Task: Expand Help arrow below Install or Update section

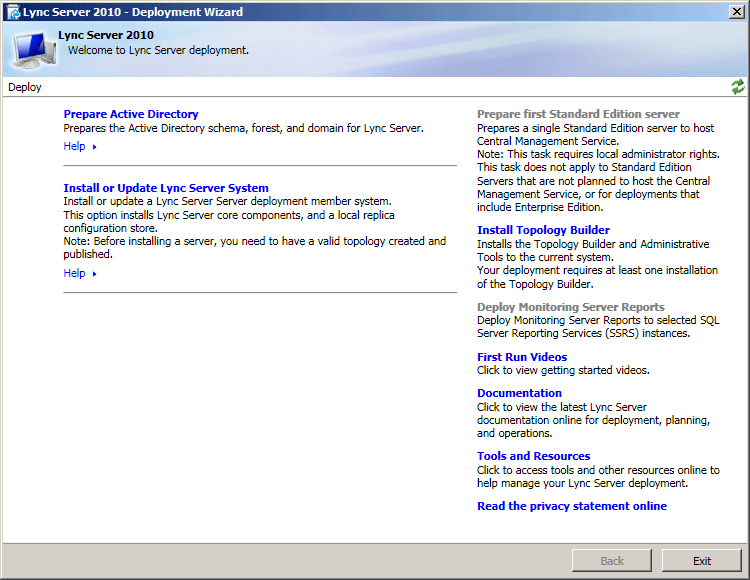Action: click(x=94, y=274)
